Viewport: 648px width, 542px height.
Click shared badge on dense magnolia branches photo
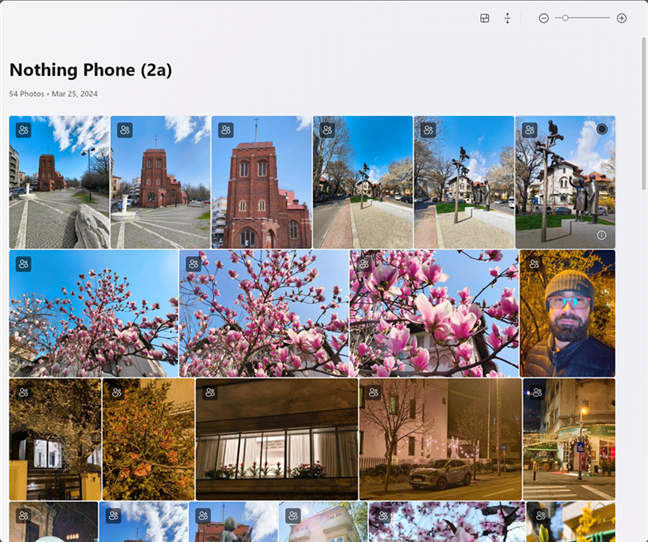click(x=193, y=264)
